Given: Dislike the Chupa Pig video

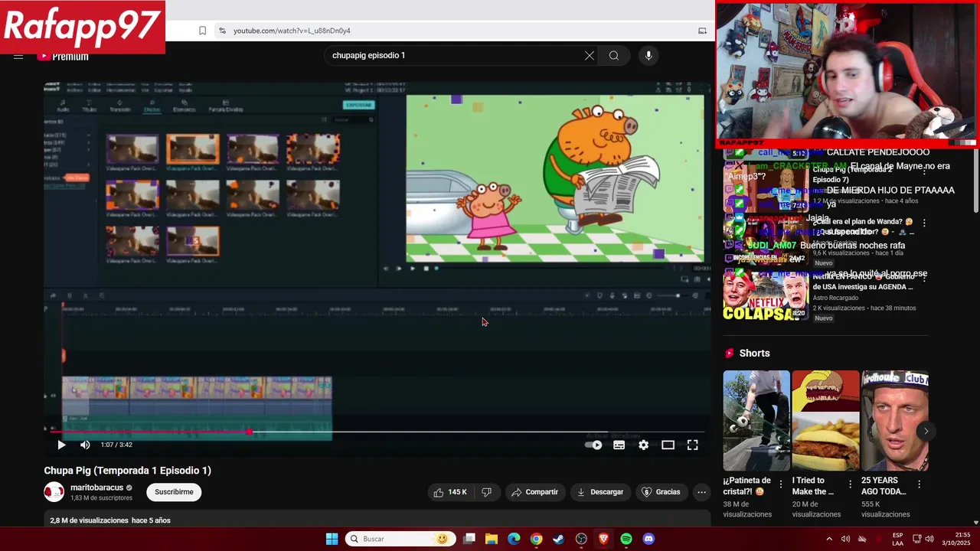Looking at the screenshot, I should 486,492.
